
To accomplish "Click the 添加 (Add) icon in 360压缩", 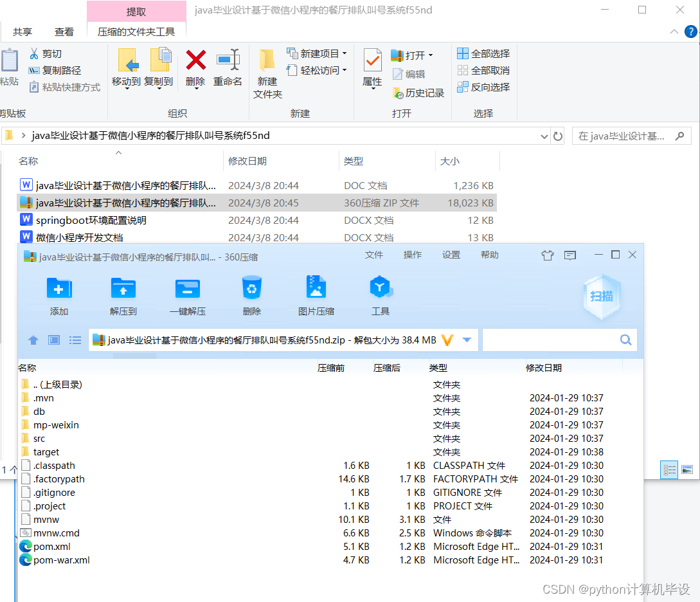I will click(x=58, y=289).
